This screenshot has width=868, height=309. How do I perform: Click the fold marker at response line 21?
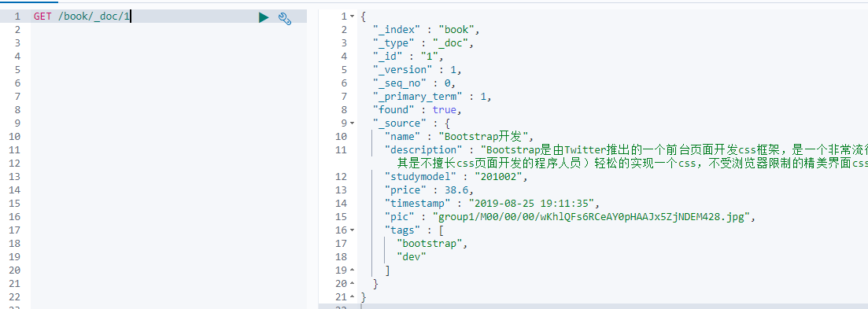353,297
